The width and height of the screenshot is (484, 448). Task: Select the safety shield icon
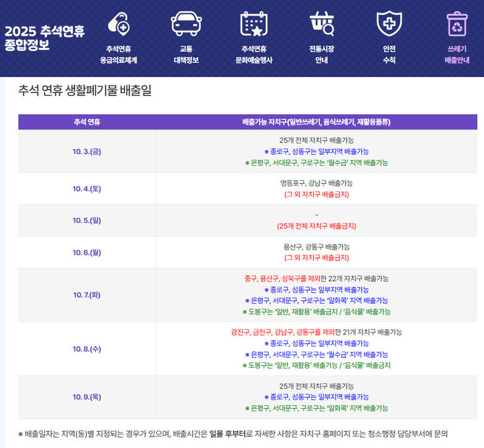click(x=389, y=24)
